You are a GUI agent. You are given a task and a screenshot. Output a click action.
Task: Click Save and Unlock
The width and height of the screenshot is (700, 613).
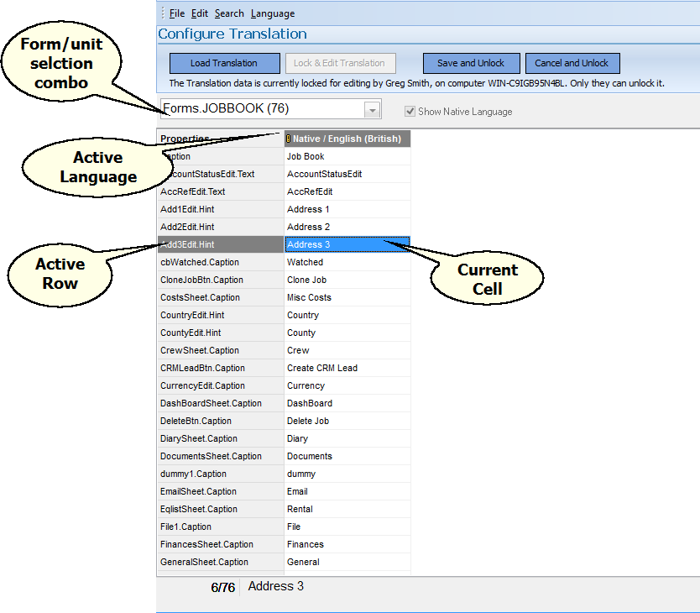pos(471,62)
